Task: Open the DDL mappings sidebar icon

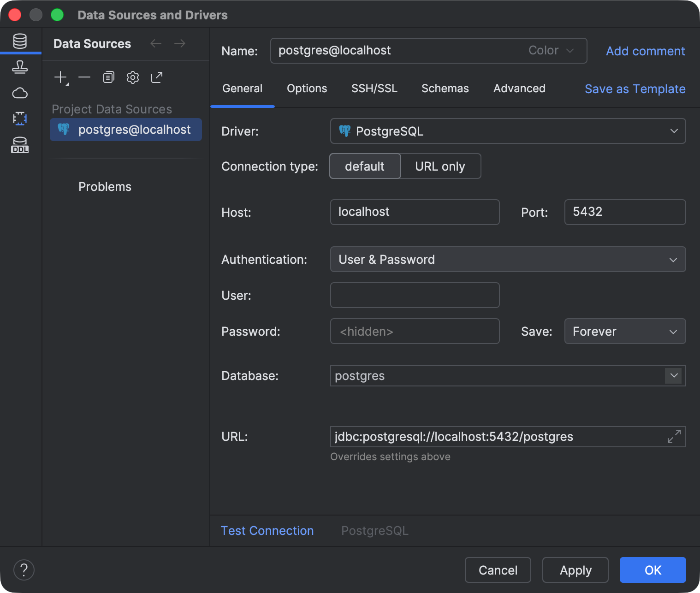Action: click(20, 119)
